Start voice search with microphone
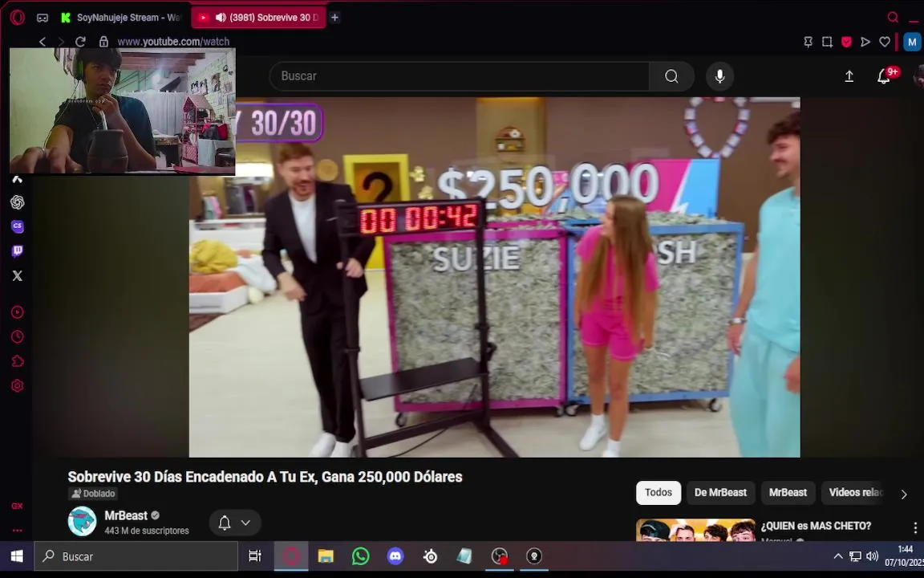The image size is (924, 578). (x=719, y=76)
